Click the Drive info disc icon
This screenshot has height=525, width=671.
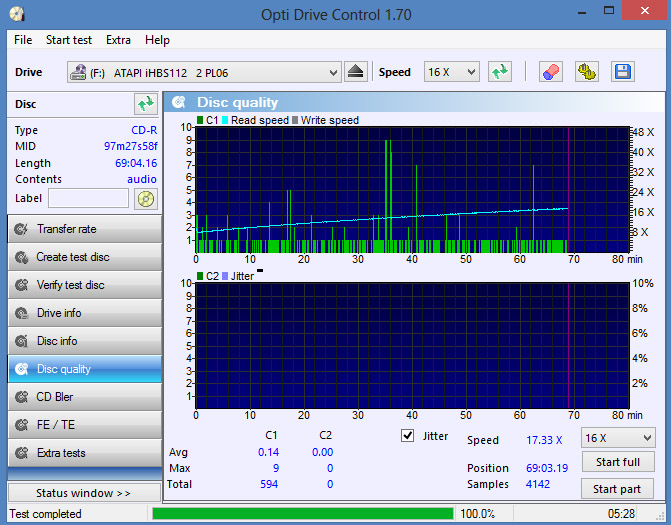click(21, 313)
